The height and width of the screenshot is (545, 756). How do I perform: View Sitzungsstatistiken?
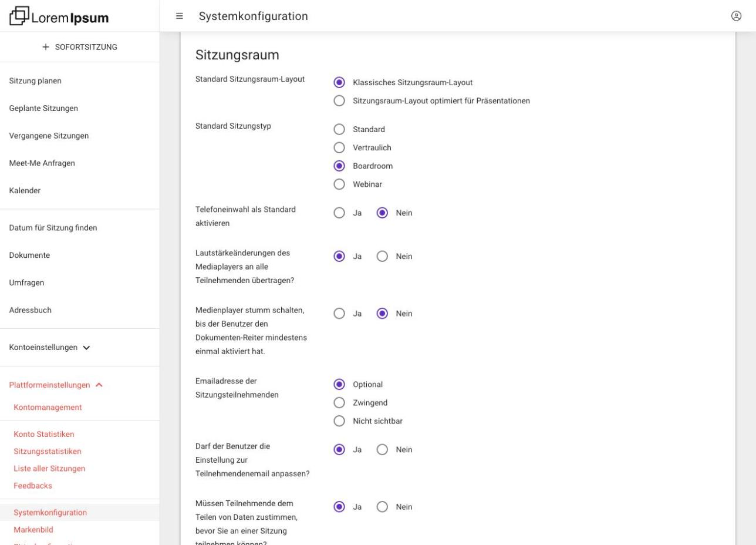[48, 451]
